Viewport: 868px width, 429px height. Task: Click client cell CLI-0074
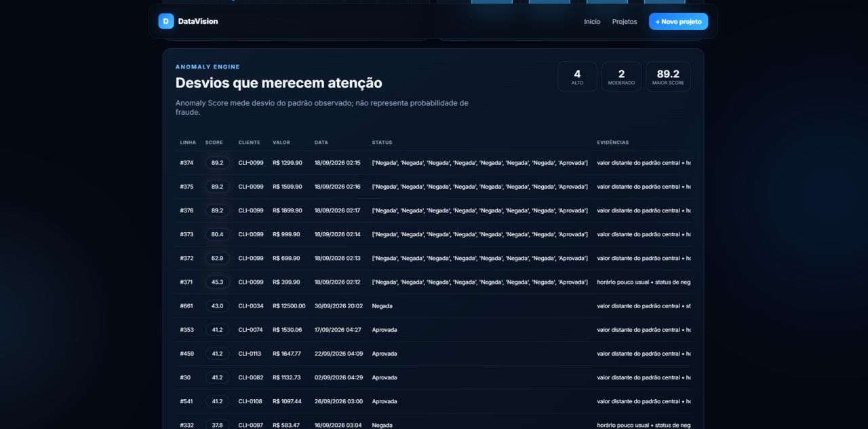pyautogui.click(x=251, y=330)
